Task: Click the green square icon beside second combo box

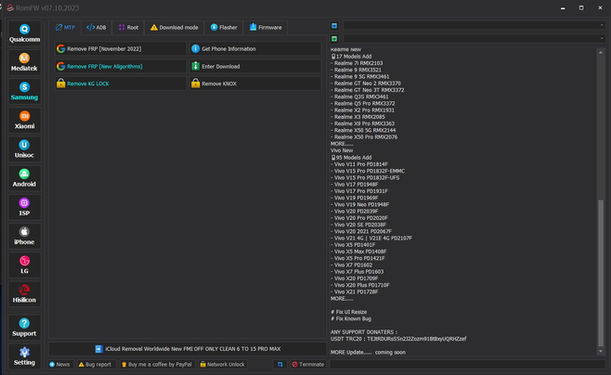Action: coord(334,39)
